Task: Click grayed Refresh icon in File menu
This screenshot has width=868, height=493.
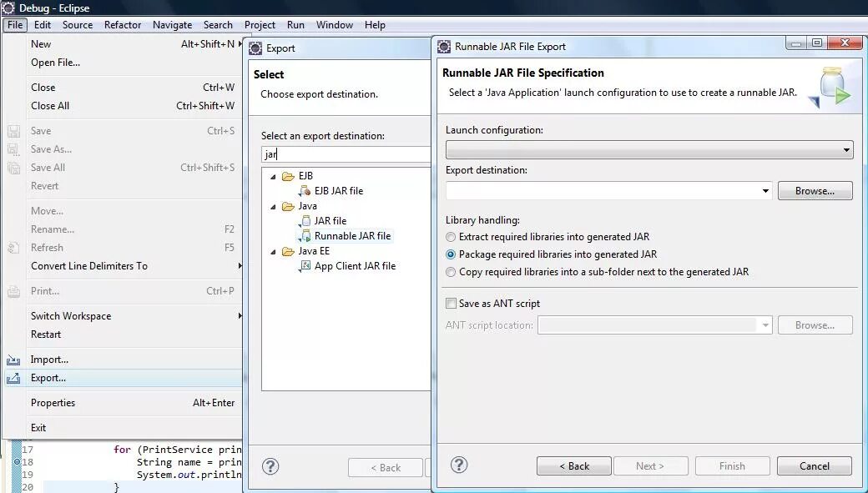Action: click(x=13, y=248)
